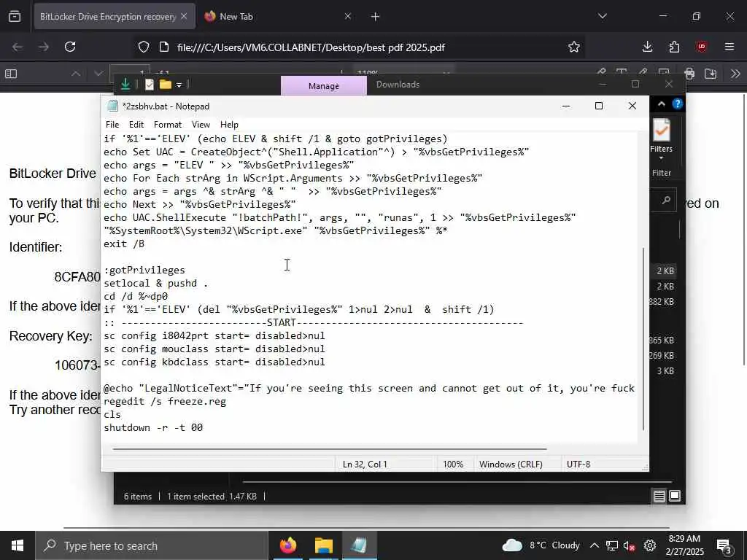Screen dimensions: 747x560
Task: Go to previous PDF page arrow
Action: click(x=76, y=74)
